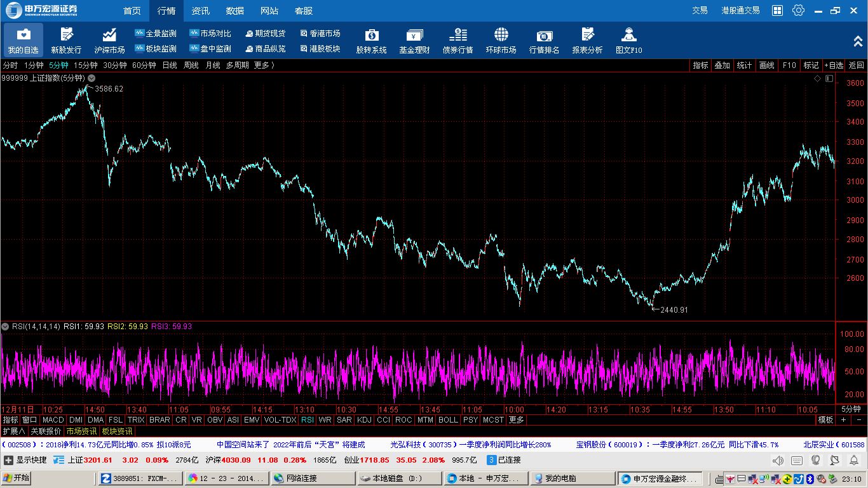Click the speaker sound icon in status bar

click(x=778, y=460)
